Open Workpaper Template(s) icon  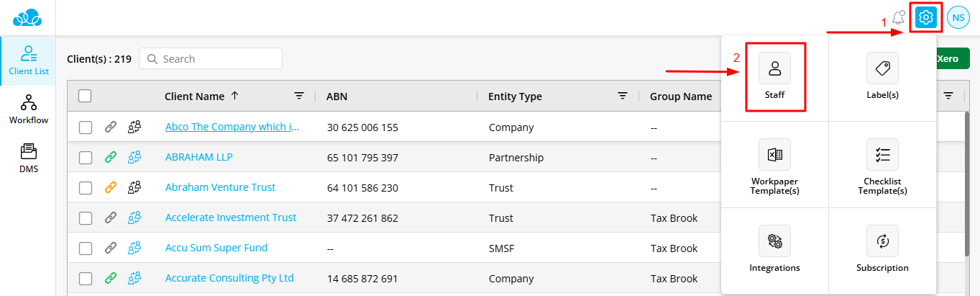[x=775, y=155]
